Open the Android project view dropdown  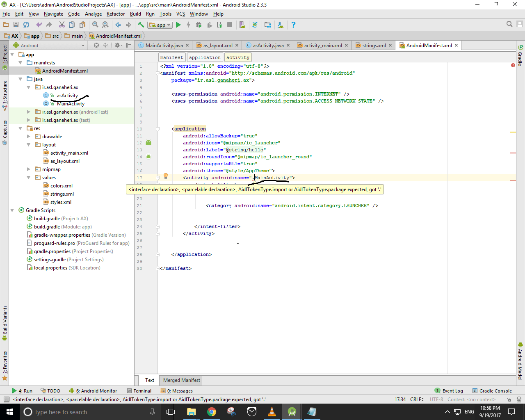click(x=49, y=46)
